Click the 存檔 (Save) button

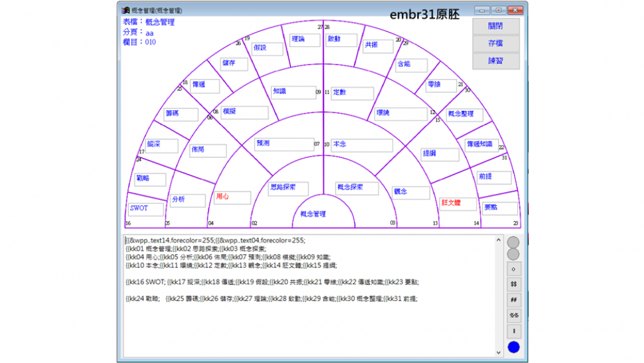495,44
